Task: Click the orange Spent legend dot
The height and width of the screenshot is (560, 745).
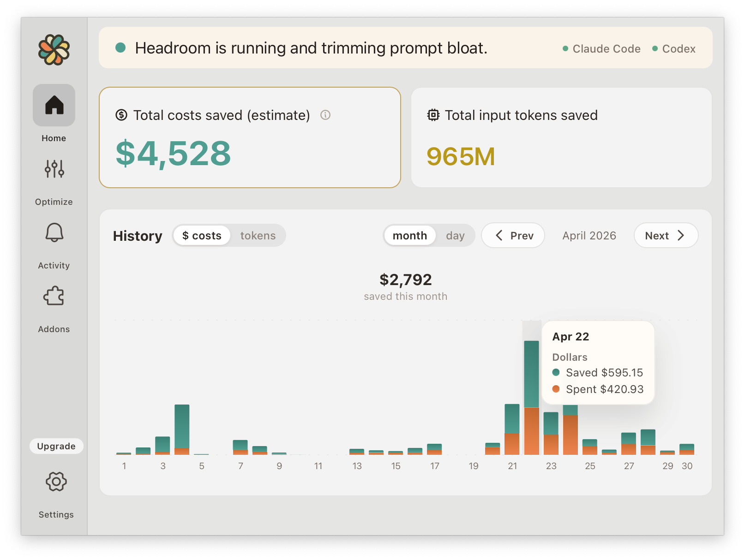Action: pos(556,389)
